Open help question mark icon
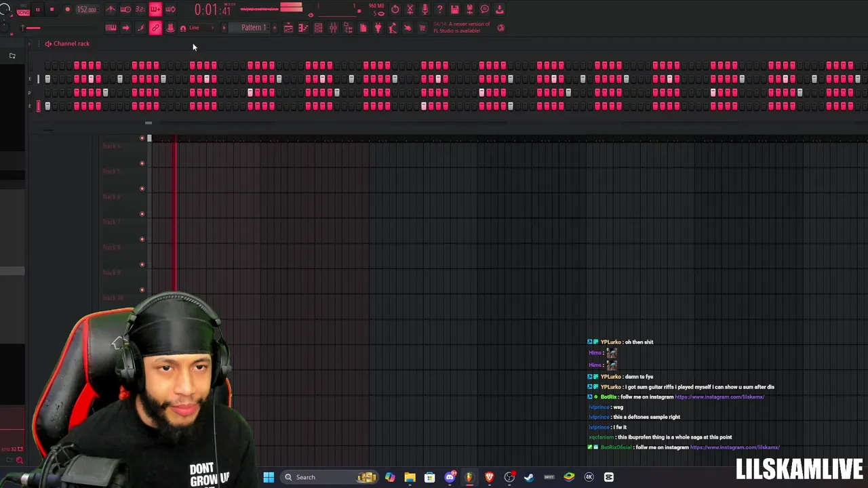The height and width of the screenshot is (488, 868). coord(439,9)
